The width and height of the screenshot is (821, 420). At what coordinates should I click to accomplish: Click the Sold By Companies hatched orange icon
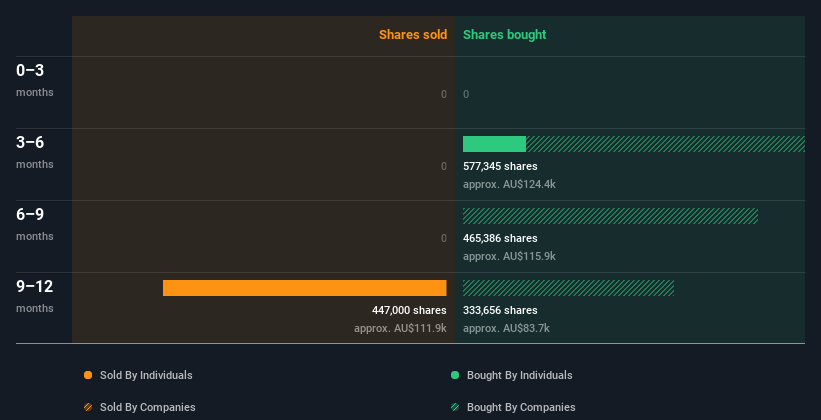coord(88,407)
